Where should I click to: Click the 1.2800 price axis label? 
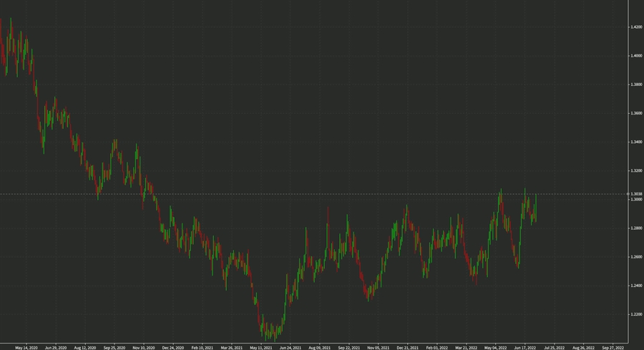[x=636, y=228]
